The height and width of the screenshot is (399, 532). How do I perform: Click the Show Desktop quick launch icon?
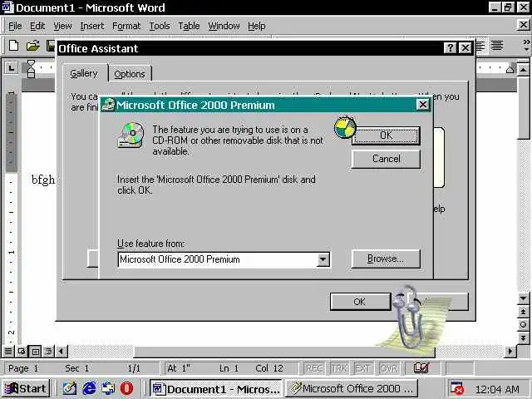click(x=70, y=388)
